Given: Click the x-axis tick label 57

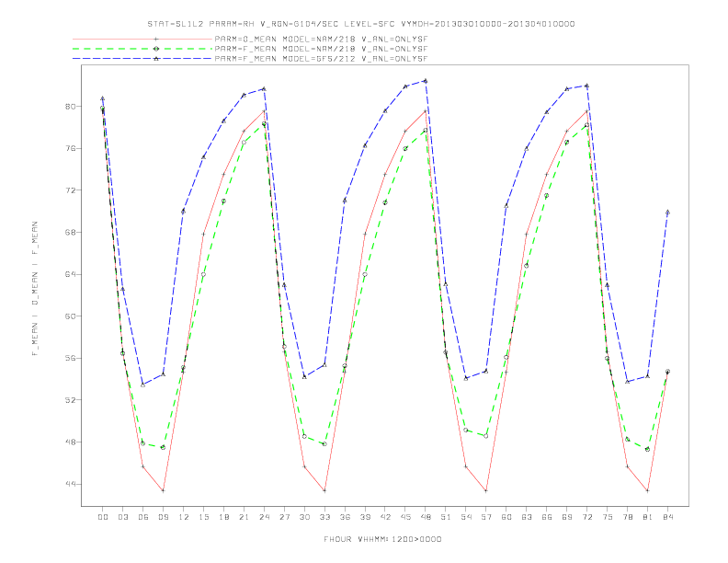Looking at the screenshot, I should (486, 517).
